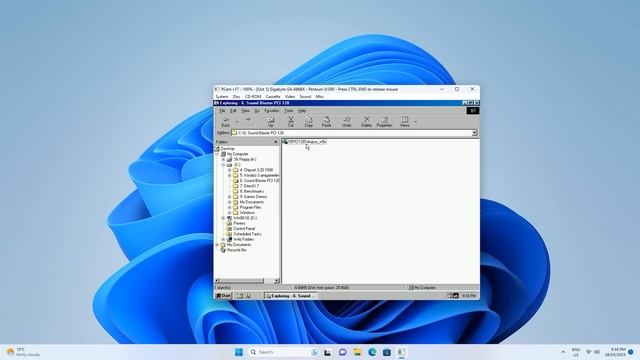Open the Views dropdown arrow
This screenshot has height=360, width=640.
(416, 122)
